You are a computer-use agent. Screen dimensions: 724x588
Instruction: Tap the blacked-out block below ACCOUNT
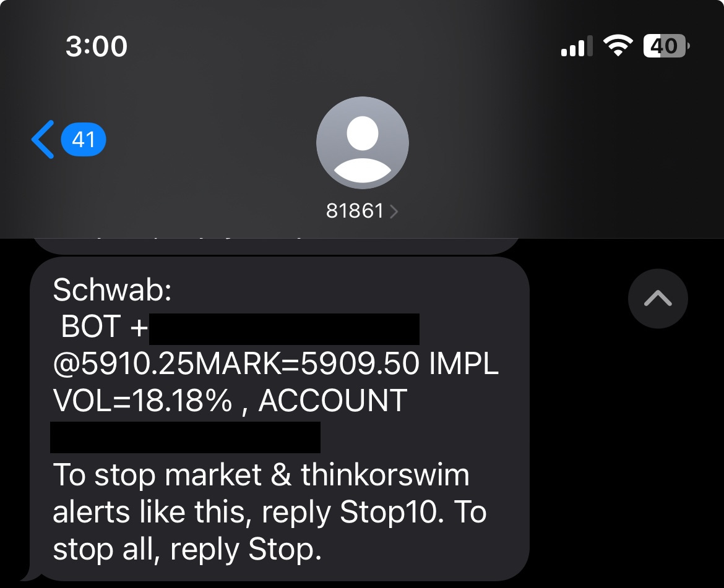pyautogui.click(x=185, y=437)
